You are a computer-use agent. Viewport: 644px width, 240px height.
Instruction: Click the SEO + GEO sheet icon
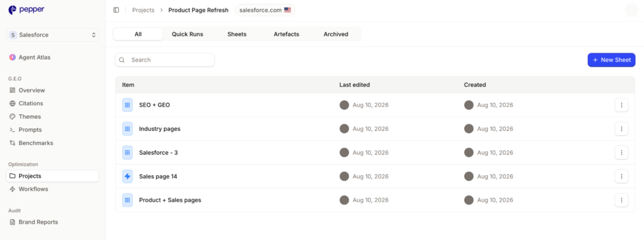pos(127,105)
